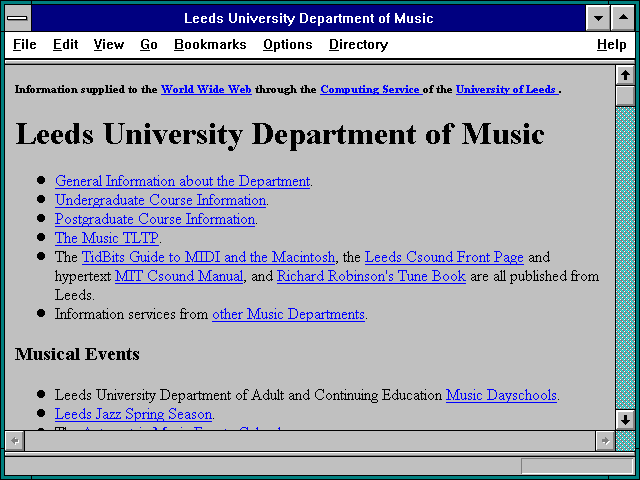This screenshot has height=480, width=640.
Task: Open the Directory menu
Action: (358, 44)
